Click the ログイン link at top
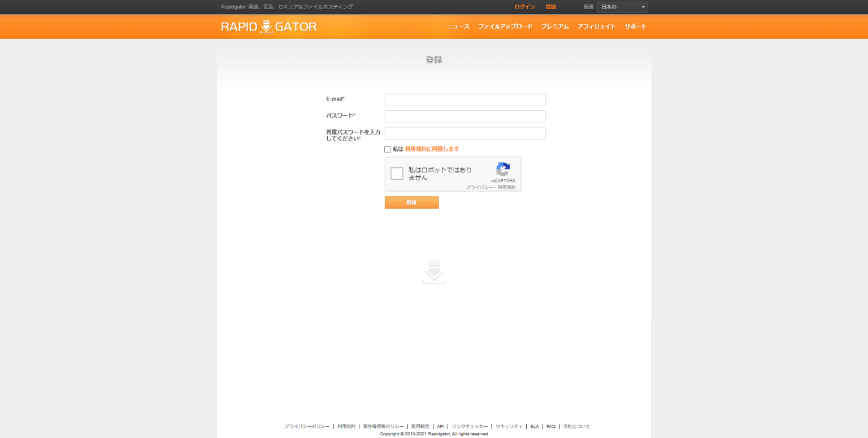The height and width of the screenshot is (438, 868). click(524, 6)
